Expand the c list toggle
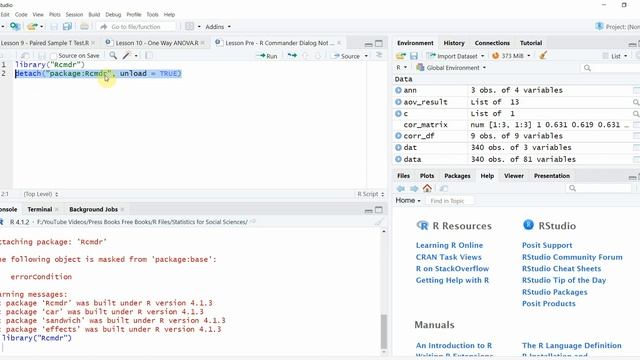Image resolution: width=640 pixels, height=360 pixels. coord(398,113)
